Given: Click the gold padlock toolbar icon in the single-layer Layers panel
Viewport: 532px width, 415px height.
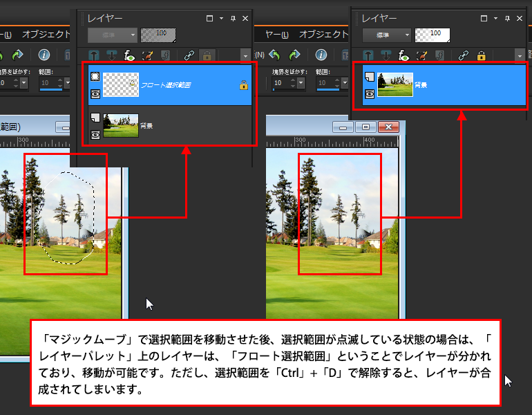Looking at the screenshot, I should click(x=481, y=55).
